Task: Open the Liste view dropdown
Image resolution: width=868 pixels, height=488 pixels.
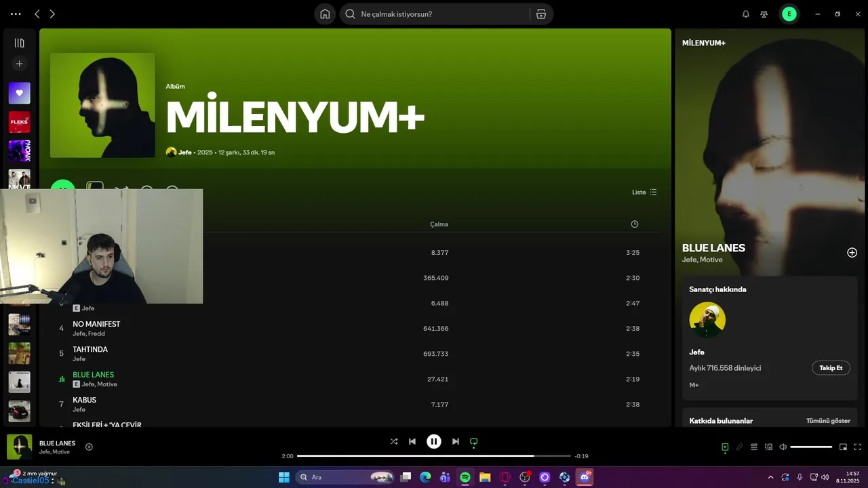Action: click(x=644, y=192)
